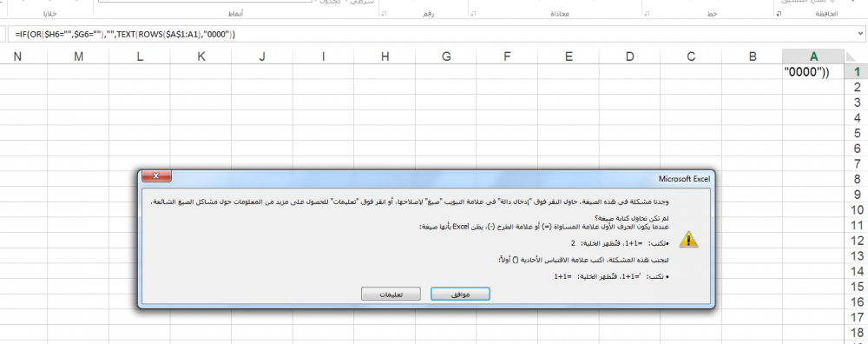
Task: Select row 2 header
Action: coord(857,87)
